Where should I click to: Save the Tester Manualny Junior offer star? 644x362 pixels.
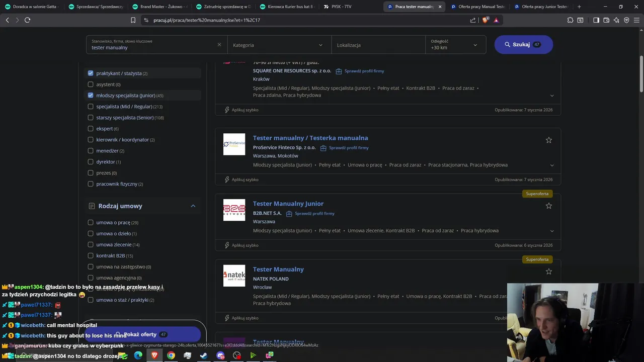tap(549, 206)
